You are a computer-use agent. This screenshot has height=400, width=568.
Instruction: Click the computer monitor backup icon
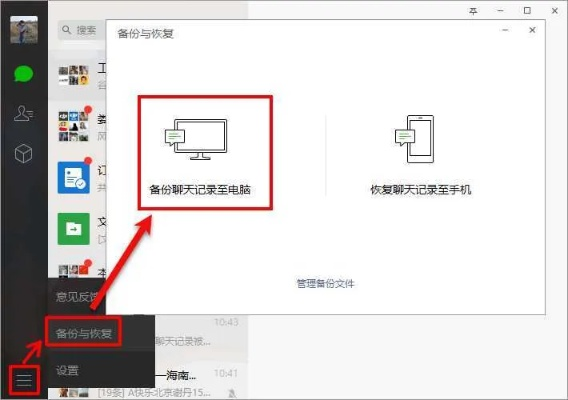pos(196,139)
